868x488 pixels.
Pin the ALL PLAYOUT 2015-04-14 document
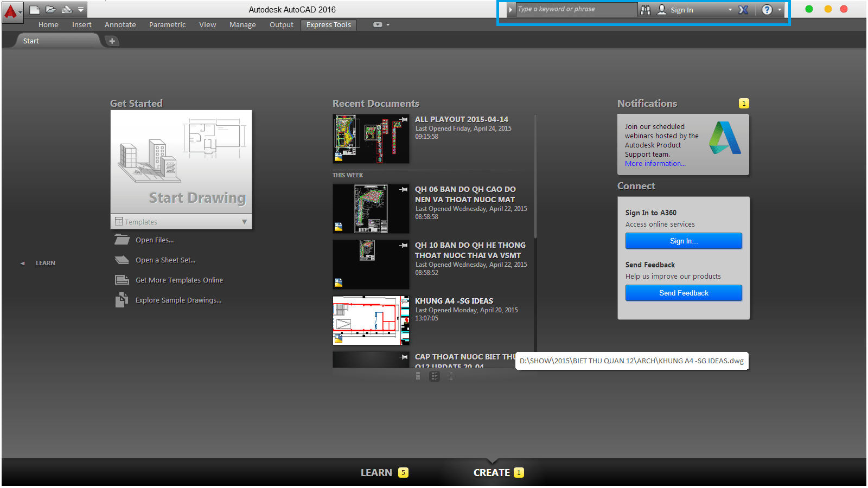coord(404,119)
